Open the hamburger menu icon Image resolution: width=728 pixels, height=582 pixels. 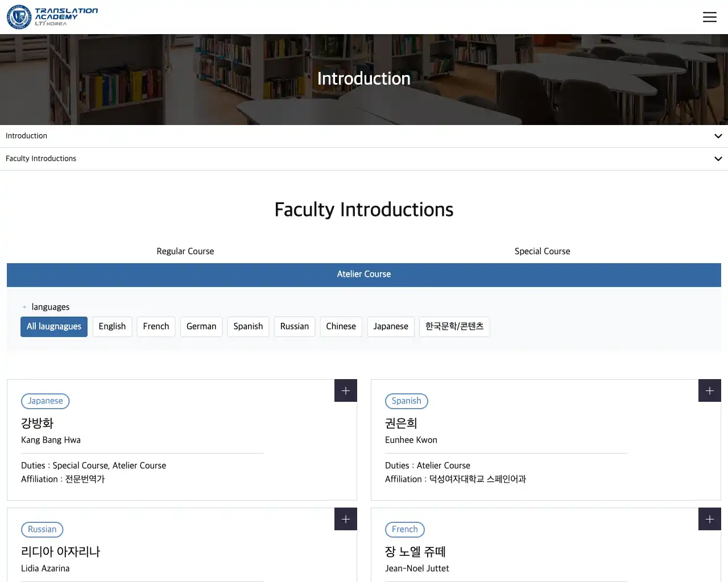click(709, 17)
